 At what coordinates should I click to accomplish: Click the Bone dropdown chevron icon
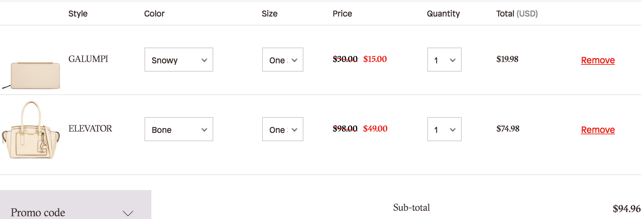point(204,130)
